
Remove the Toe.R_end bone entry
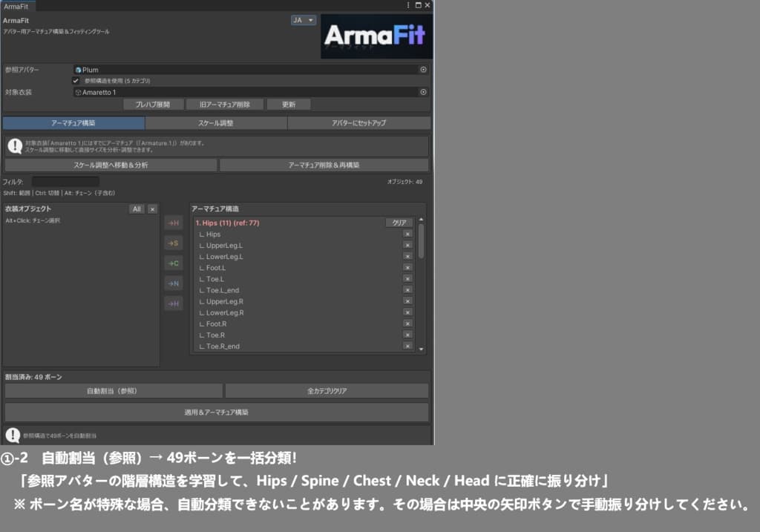(407, 346)
